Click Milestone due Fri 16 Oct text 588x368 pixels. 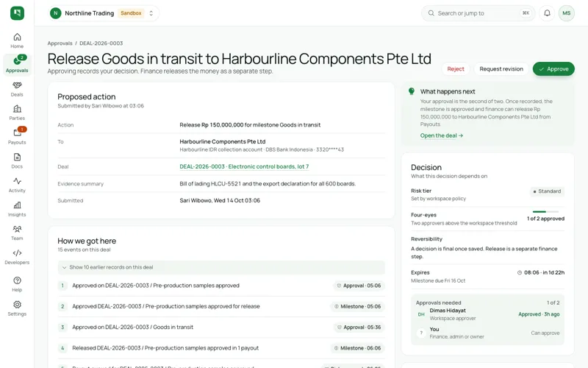coord(438,280)
